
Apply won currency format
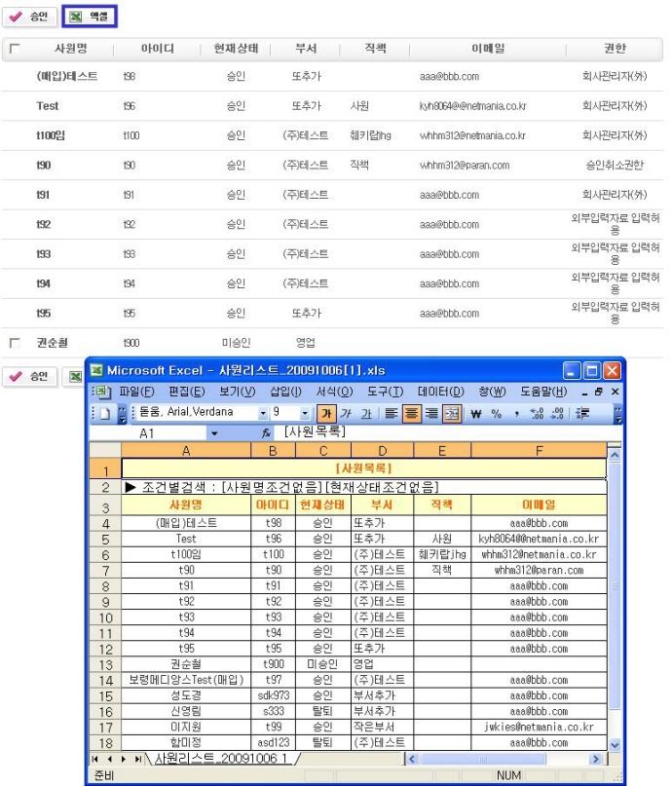click(x=476, y=413)
